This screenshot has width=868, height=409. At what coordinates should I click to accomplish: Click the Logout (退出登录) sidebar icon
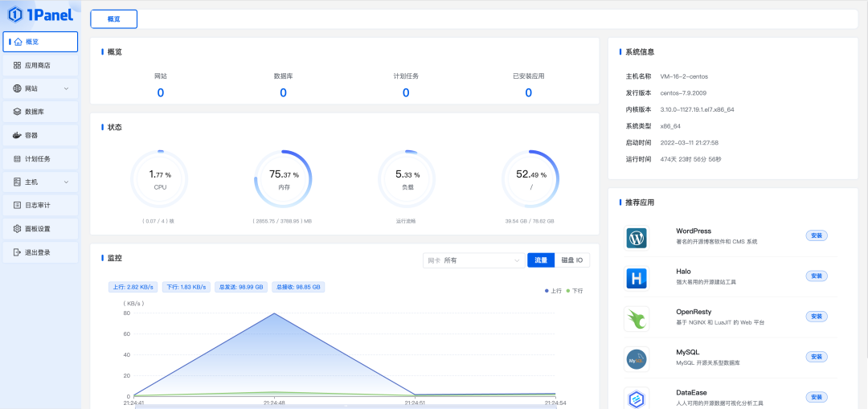[17, 252]
